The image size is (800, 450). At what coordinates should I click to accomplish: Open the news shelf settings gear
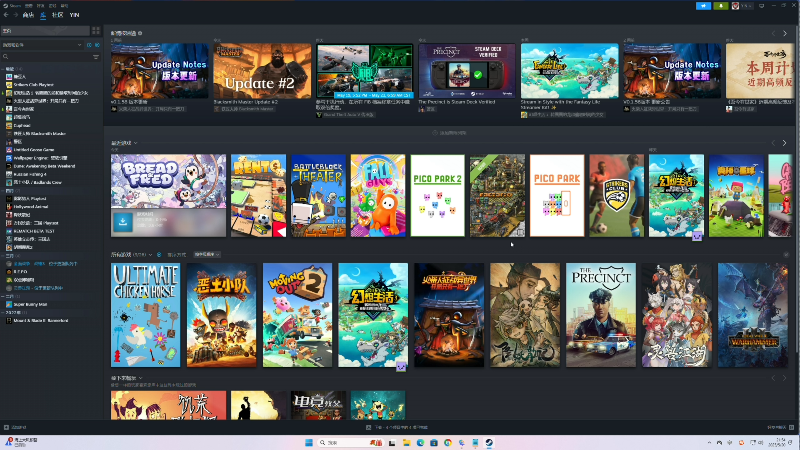click(140, 33)
